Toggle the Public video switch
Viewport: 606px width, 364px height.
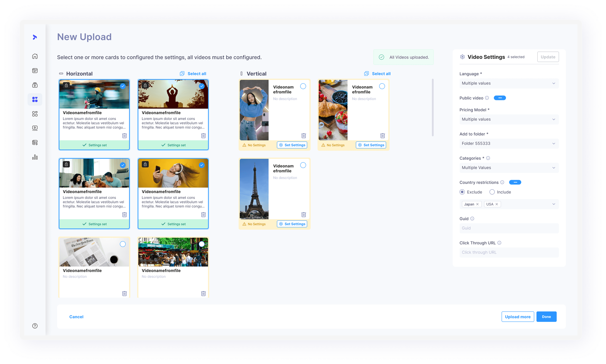coord(500,98)
